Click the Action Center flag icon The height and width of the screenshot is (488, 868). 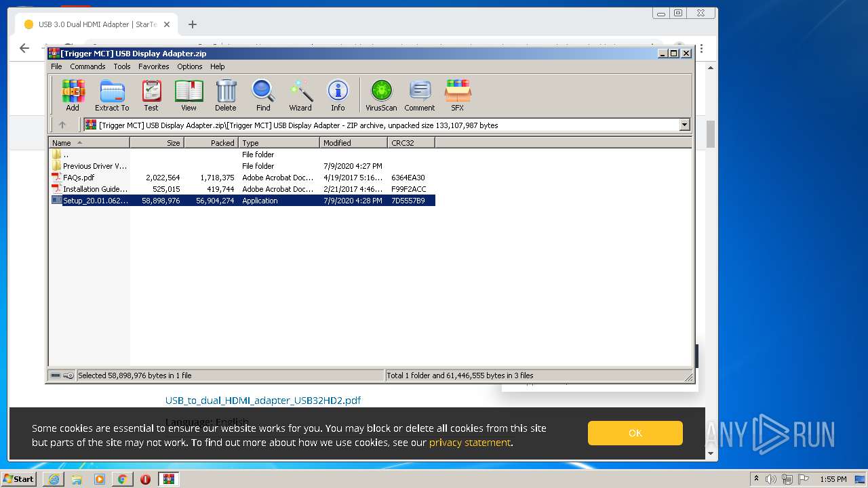click(804, 479)
